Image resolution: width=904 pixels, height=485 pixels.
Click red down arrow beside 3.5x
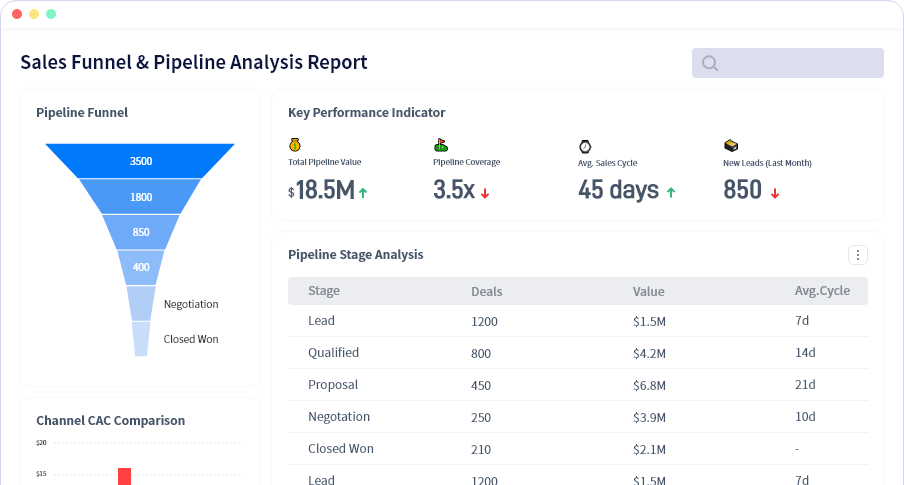(x=485, y=192)
